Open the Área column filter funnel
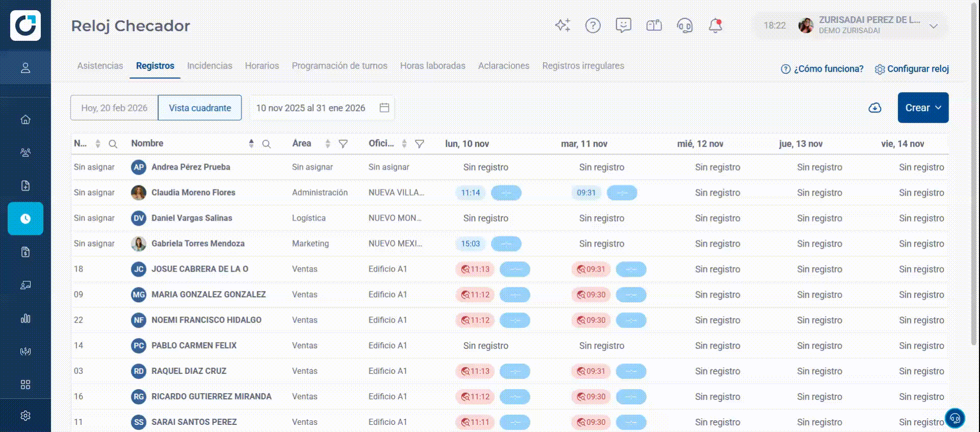Screen dimensions: 980x432 344,144
